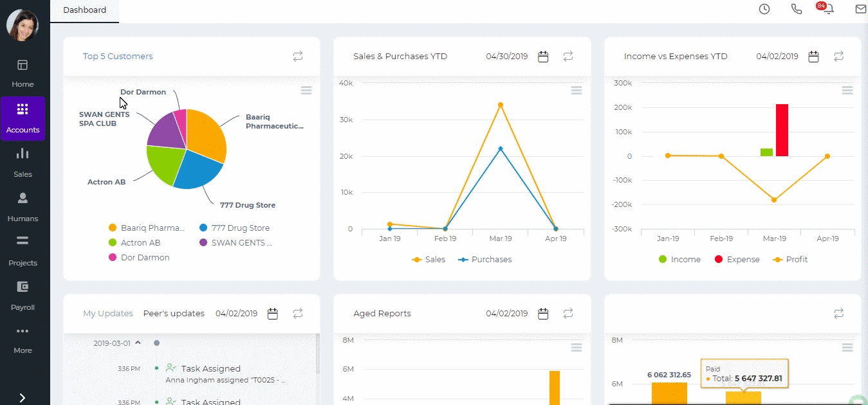Image resolution: width=868 pixels, height=405 pixels.
Task: Open bottom-right chart hamburger menu
Action: [847, 348]
